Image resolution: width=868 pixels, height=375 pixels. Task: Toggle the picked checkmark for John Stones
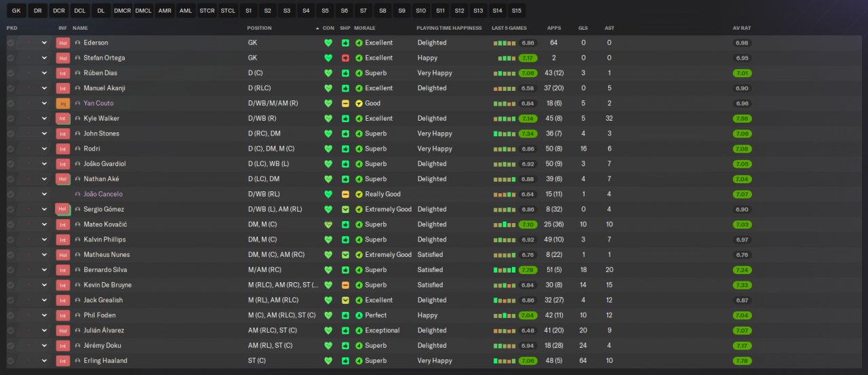10,134
